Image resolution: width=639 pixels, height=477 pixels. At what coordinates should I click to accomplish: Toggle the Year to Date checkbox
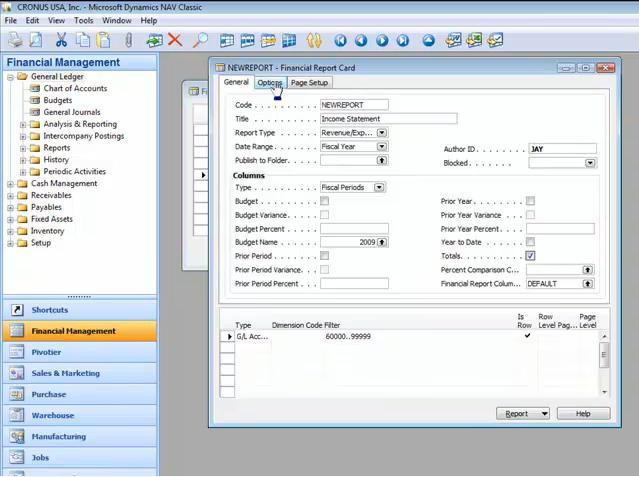pyautogui.click(x=530, y=242)
